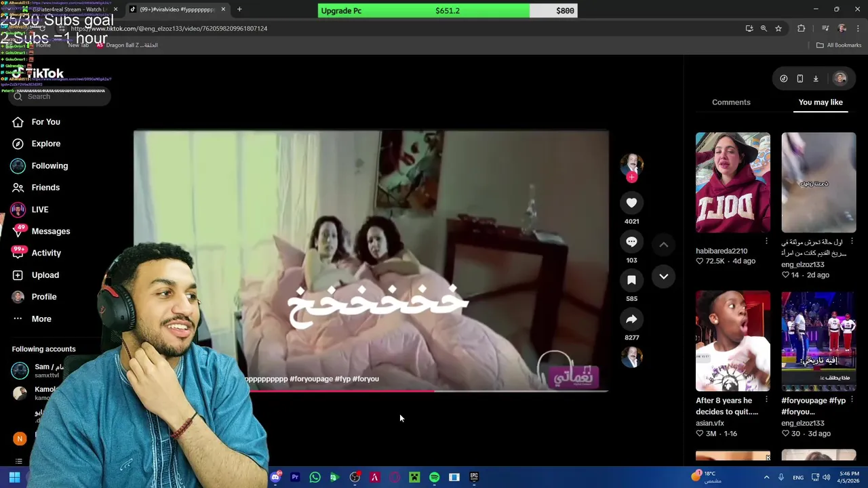Viewport: 868px width, 488px height.
Task: Click the TikTok search field
Action: [x=60, y=96]
